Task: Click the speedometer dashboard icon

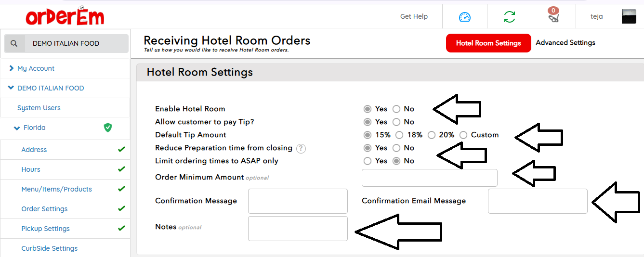Action: (464, 17)
